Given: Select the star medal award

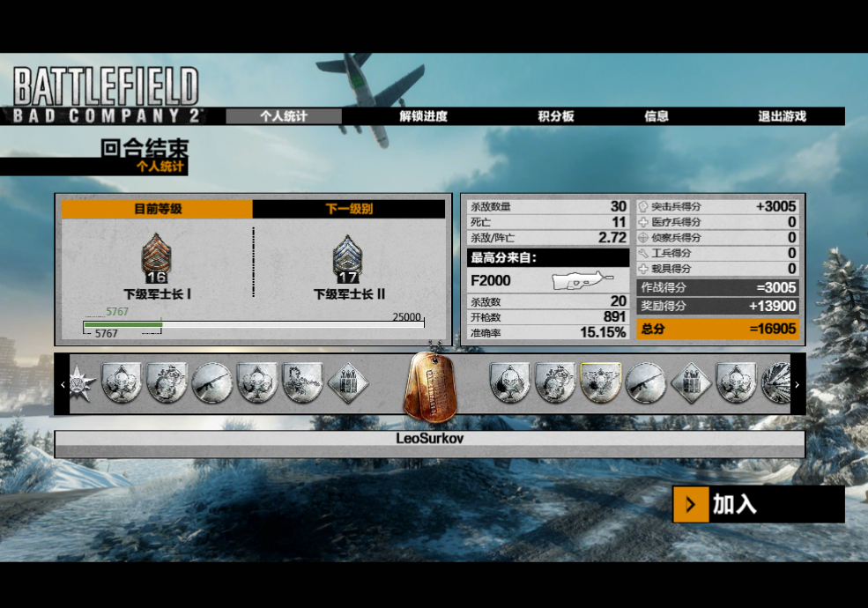Looking at the screenshot, I should [x=83, y=383].
